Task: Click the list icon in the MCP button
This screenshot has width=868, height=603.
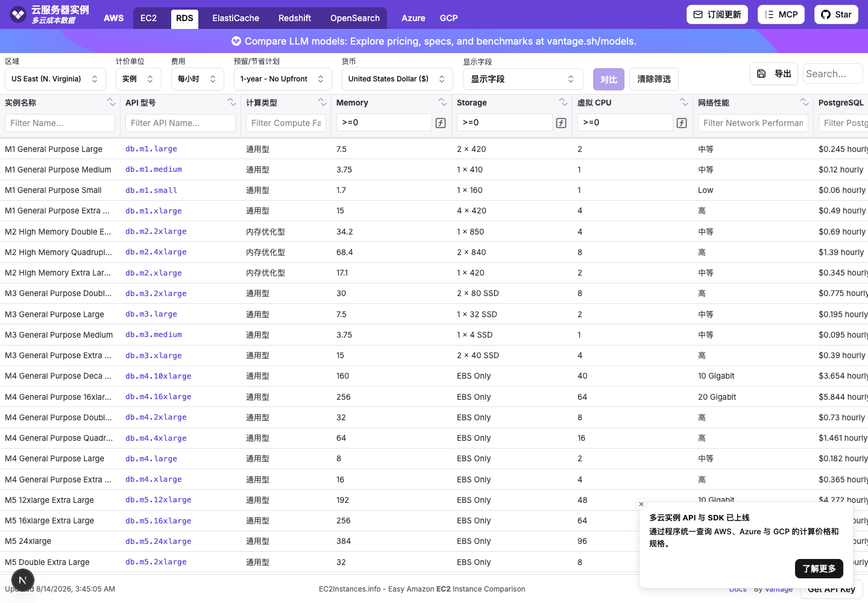Action: (769, 14)
